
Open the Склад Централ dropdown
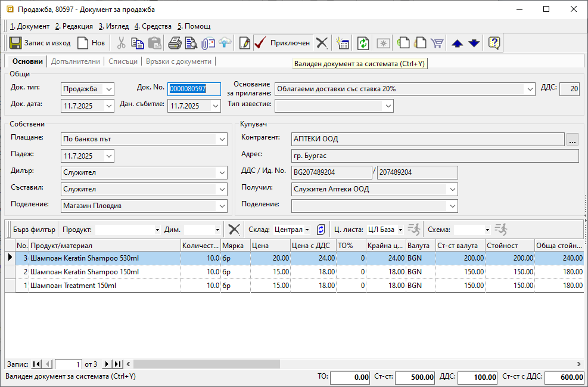pyautogui.click(x=307, y=230)
